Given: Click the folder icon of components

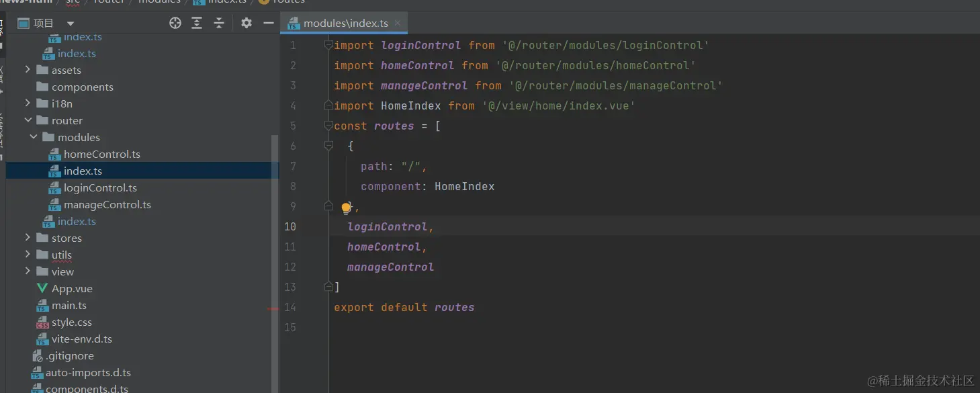Looking at the screenshot, I should point(42,87).
